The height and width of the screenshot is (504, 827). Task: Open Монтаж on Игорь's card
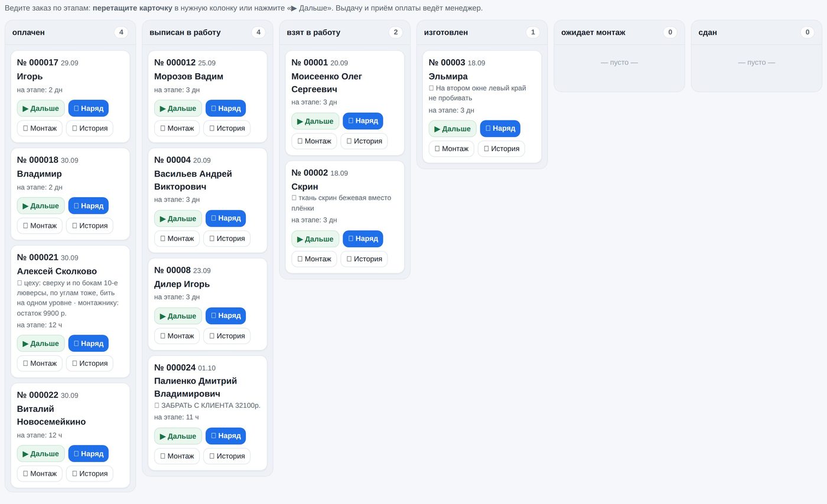(x=40, y=128)
